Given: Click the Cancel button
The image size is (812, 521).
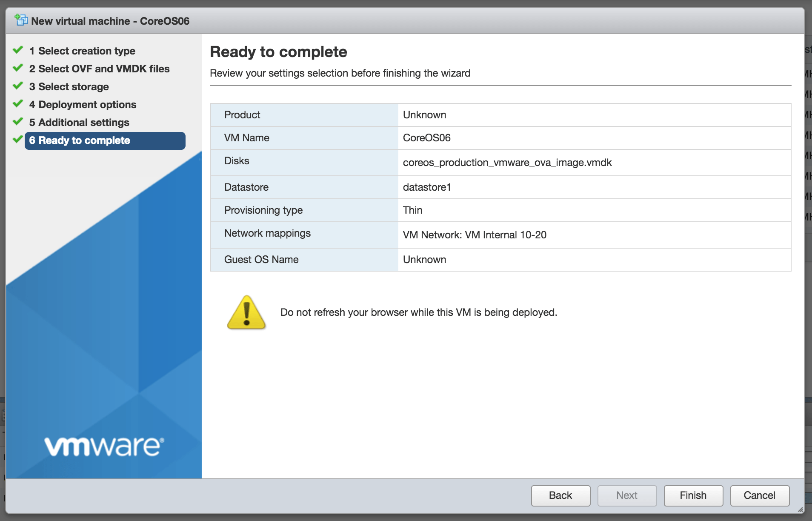Looking at the screenshot, I should click(760, 495).
